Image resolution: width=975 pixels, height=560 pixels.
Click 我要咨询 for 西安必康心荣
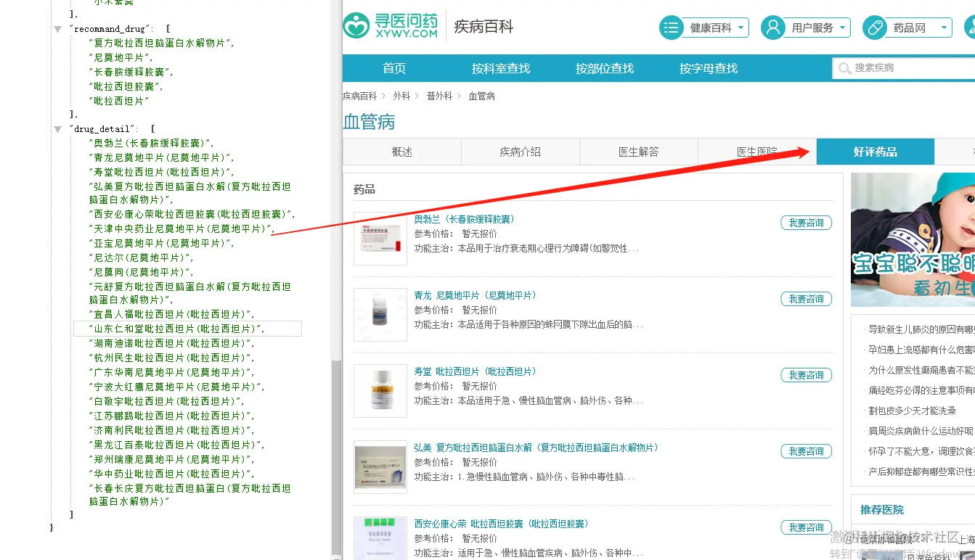(806, 527)
